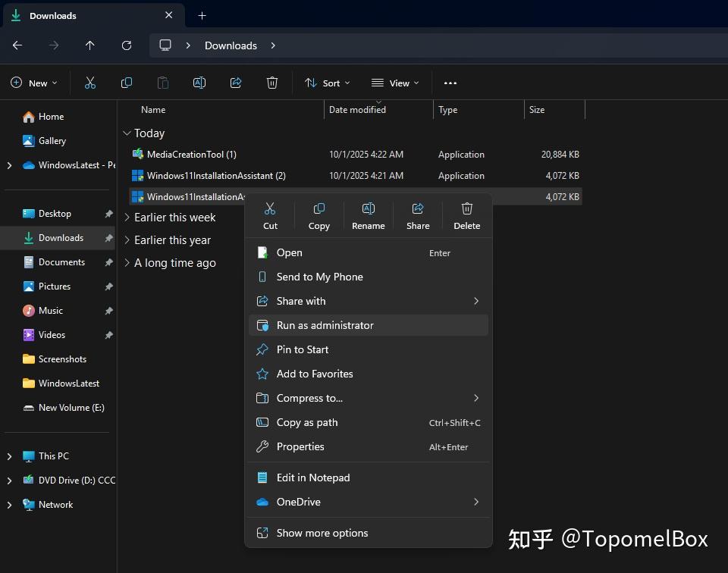
Task: Select Properties in the context menu
Action: click(x=369, y=446)
